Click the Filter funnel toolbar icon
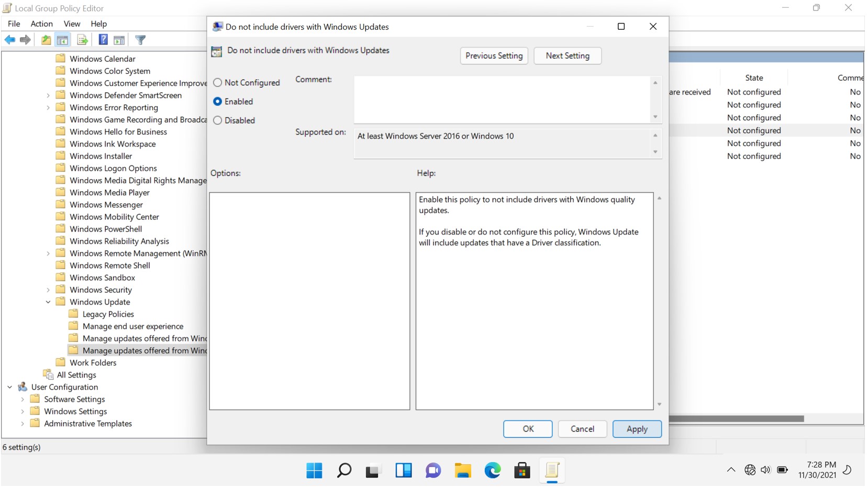Screen dimensions: 868x487 tap(140, 40)
